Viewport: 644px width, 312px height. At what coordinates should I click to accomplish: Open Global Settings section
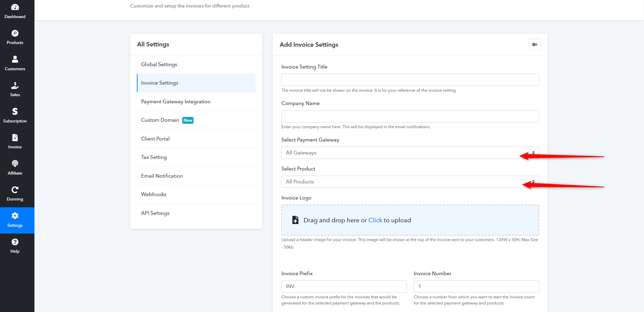tap(196, 64)
